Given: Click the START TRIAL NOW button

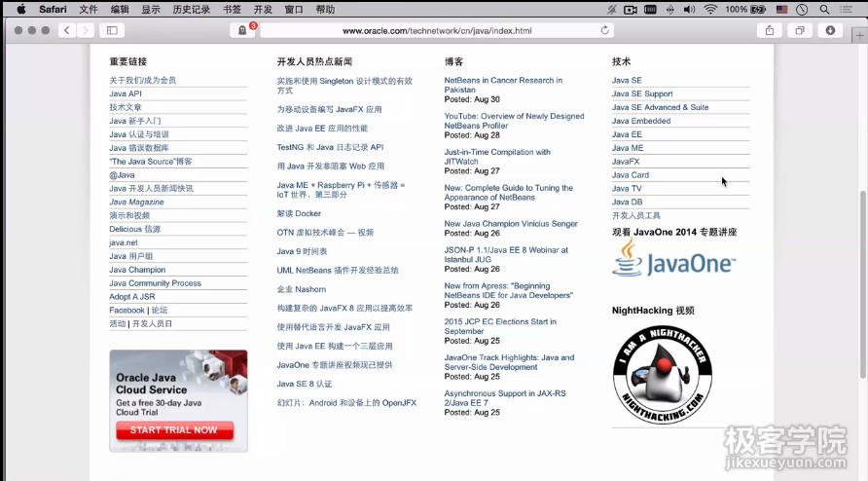Looking at the screenshot, I should [x=174, y=430].
